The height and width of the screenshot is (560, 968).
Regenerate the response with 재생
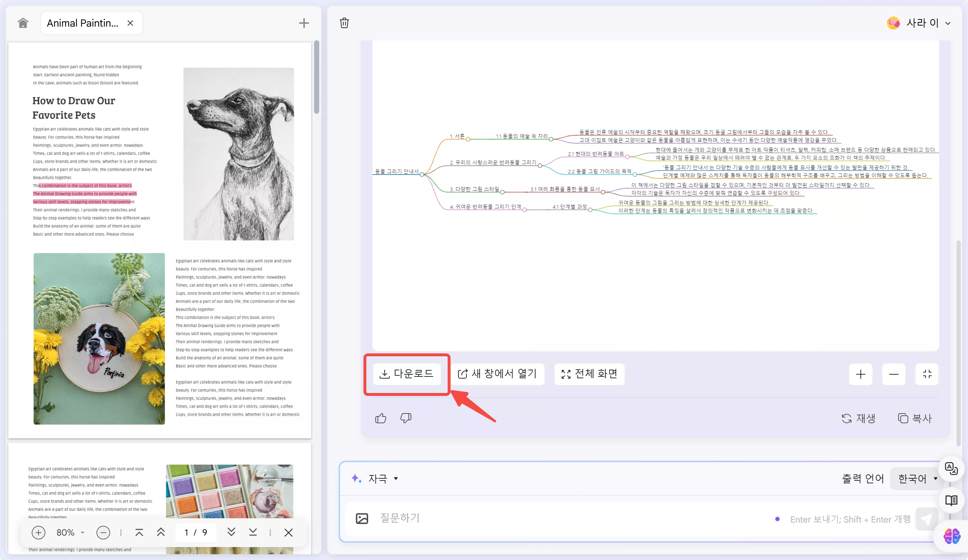[858, 418]
